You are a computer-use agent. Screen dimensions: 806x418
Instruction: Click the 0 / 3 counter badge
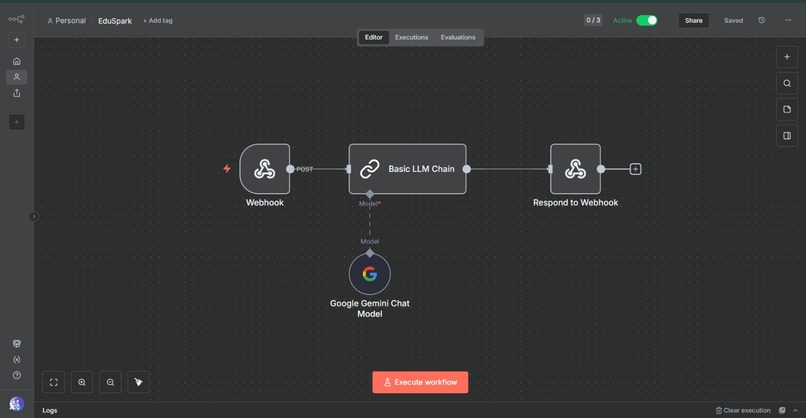[x=593, y=20]
